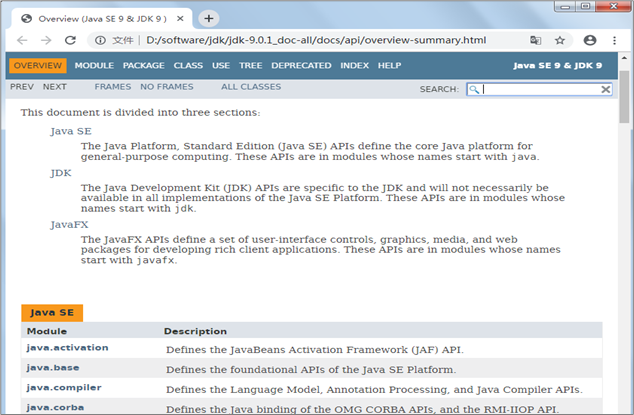Open the PACKAGE navigation tab
Screen dimensions: 634x415
tap(143, 66)
